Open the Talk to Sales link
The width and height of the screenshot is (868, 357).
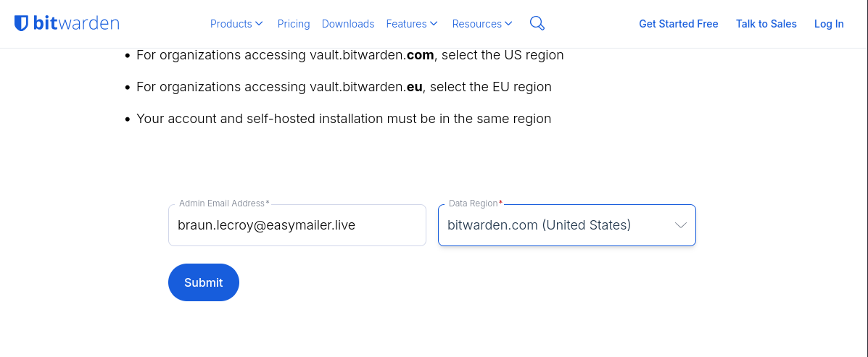766,24
